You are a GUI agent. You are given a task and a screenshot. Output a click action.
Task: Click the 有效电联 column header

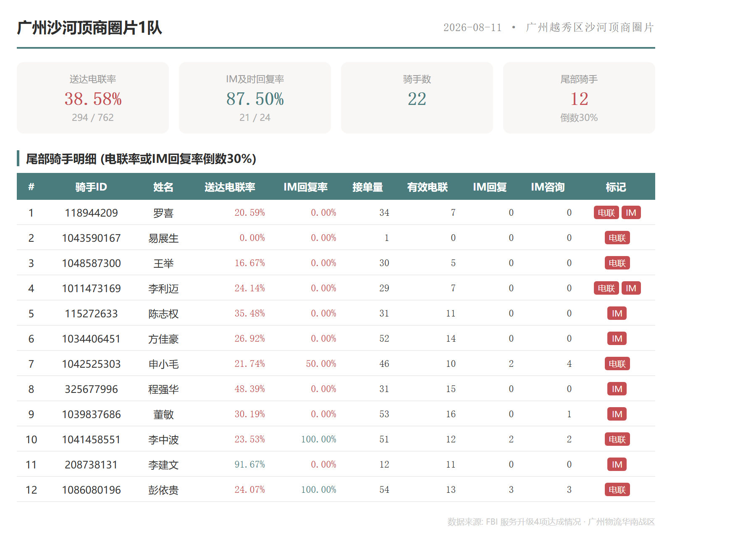428,187
